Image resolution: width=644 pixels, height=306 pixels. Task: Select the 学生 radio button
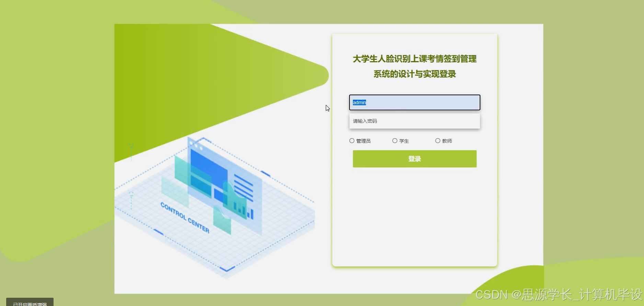click(x=395, y=141)
